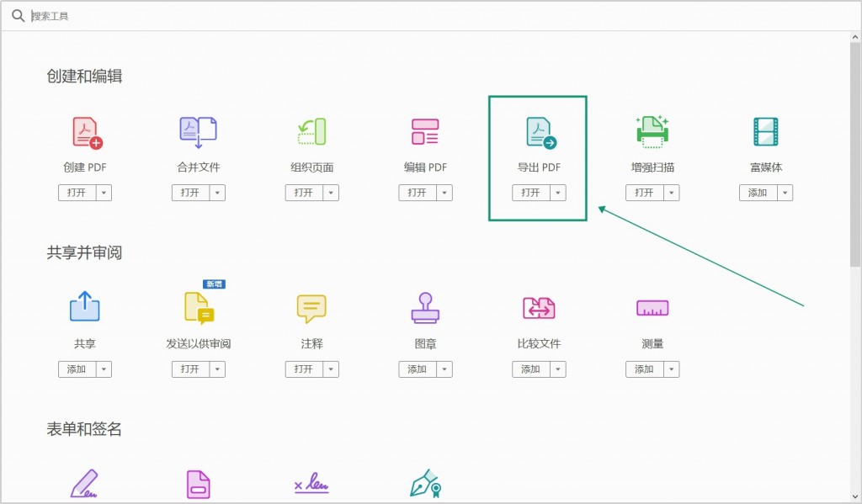The image size is (862, 504).
Task: Expand the 测量 dropdown arrow
Action: pos(671,369)
